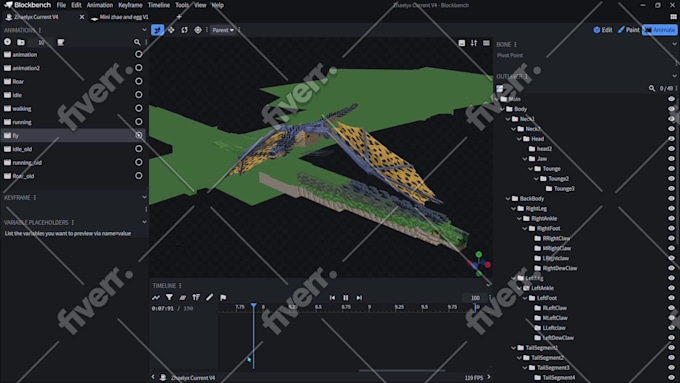Click the load animation folder icon
This screenshot has height=383, width=680.
[21, 42]
